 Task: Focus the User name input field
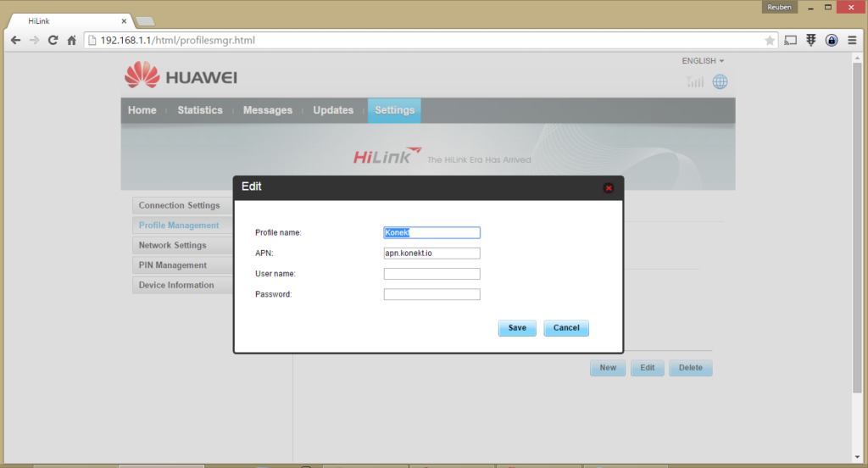[x=431, y=274]
